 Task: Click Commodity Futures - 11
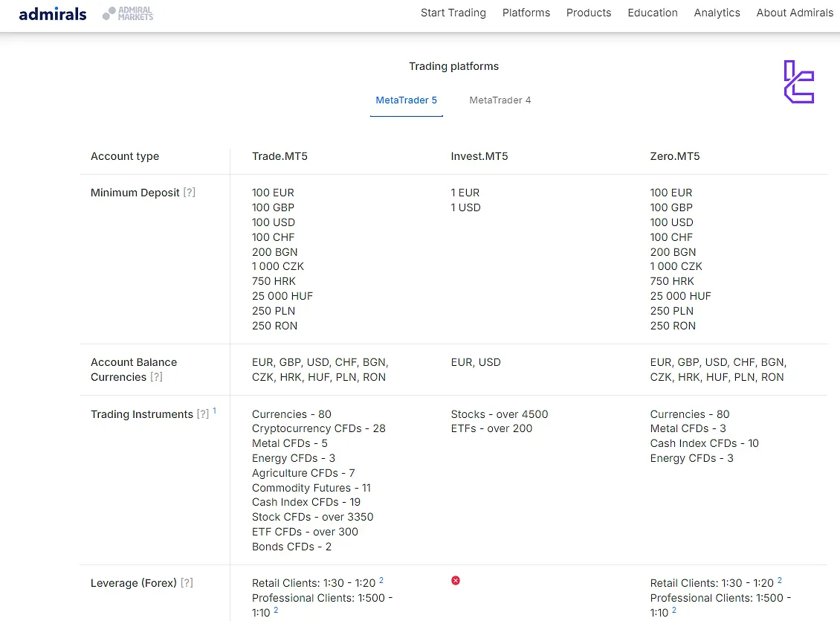point(311,488)
